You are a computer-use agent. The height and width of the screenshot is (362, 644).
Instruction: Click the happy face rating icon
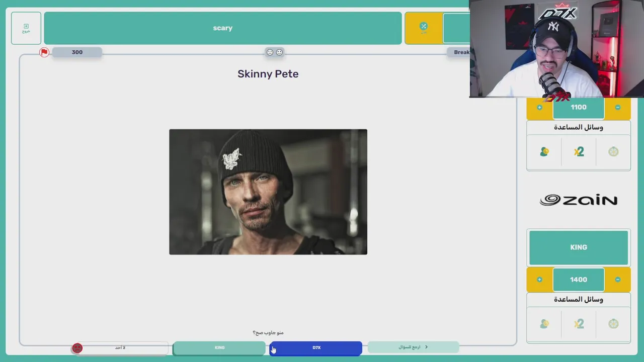[x=280, y=52]
